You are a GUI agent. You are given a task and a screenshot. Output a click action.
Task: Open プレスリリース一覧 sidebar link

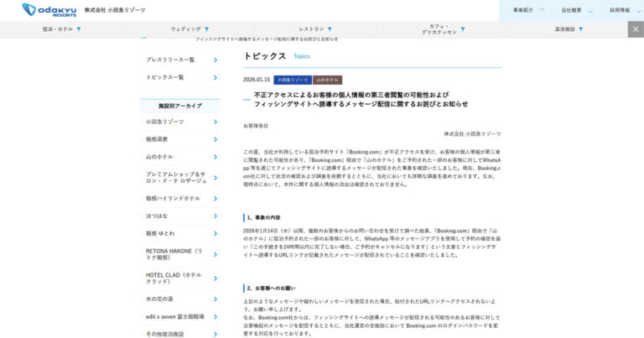170,60
